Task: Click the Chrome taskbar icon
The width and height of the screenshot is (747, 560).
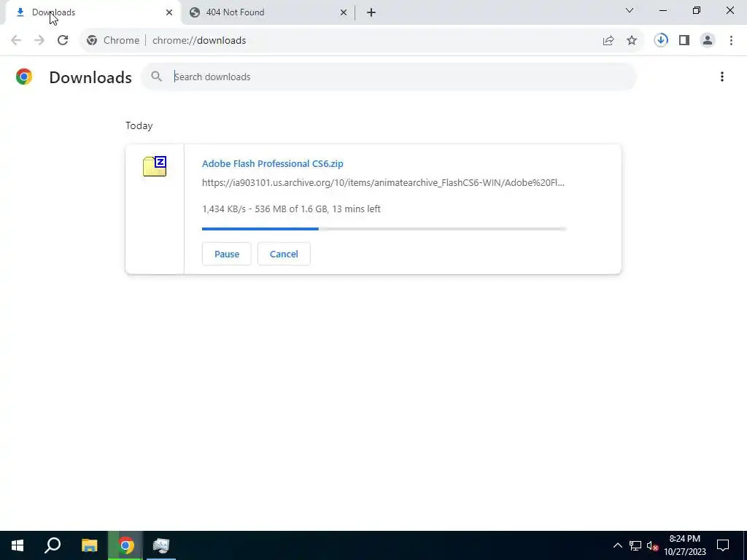Action: (x=125, y=545)
